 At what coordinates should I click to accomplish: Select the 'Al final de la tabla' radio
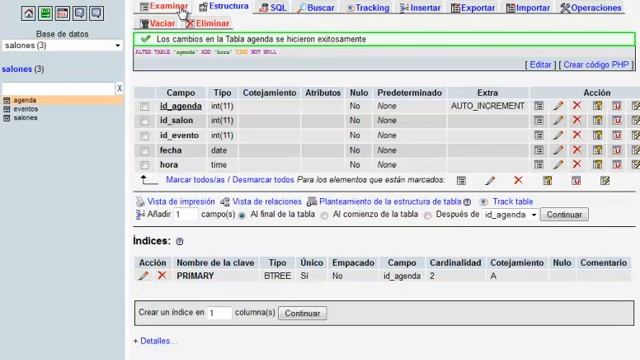pyautogui.click(x=242, y=215)
